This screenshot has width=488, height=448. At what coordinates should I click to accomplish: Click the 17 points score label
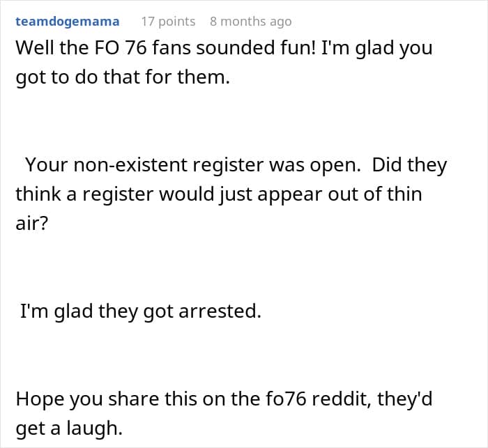pyautogui.click(x=169, y=22)
